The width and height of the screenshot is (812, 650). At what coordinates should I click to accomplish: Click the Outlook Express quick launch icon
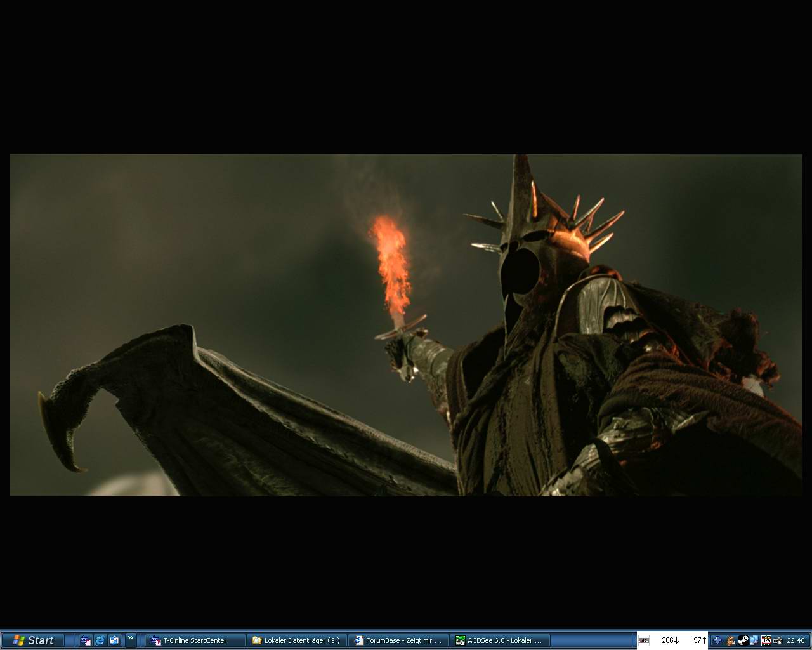114,640
